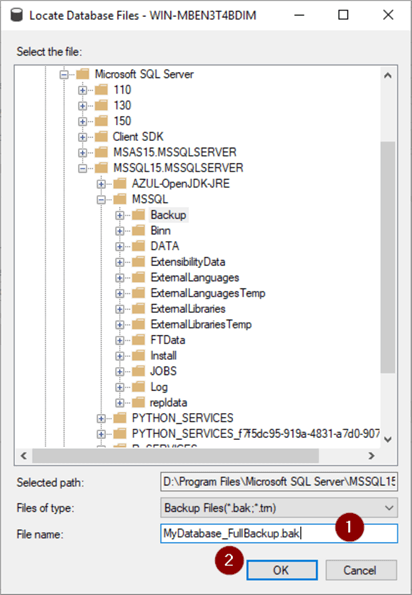Click the vertical scrollbar down arrow
Screen dimensions: 412x595
coord(388,439)
